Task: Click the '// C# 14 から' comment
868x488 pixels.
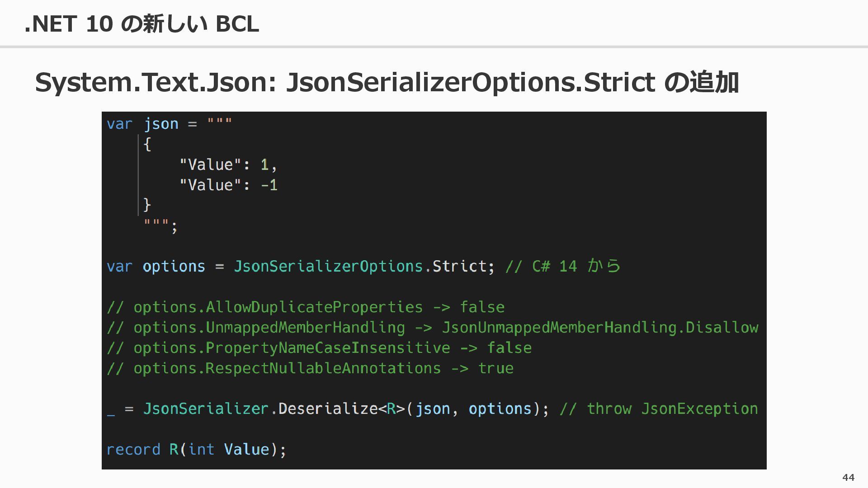Action: [563, 266]
